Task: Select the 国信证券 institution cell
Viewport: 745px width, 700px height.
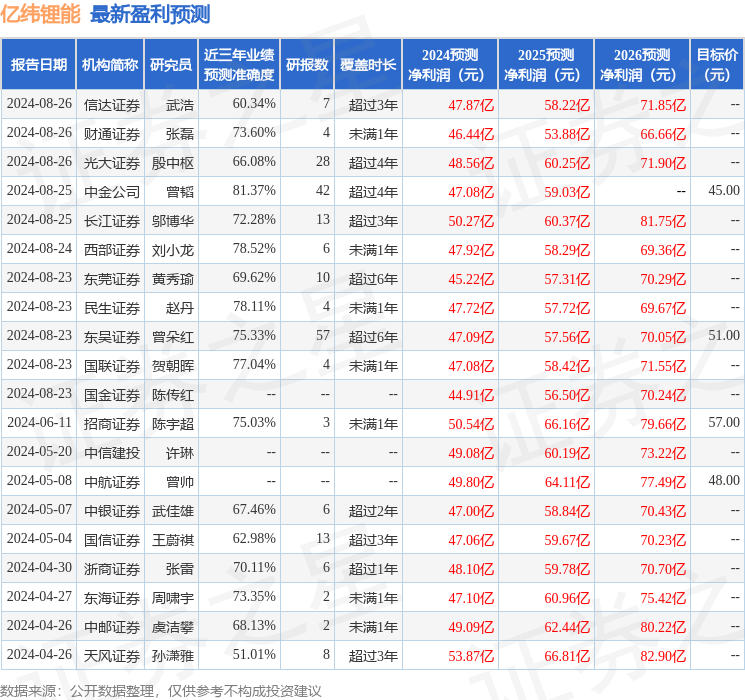Action: (x=112, y=540)
